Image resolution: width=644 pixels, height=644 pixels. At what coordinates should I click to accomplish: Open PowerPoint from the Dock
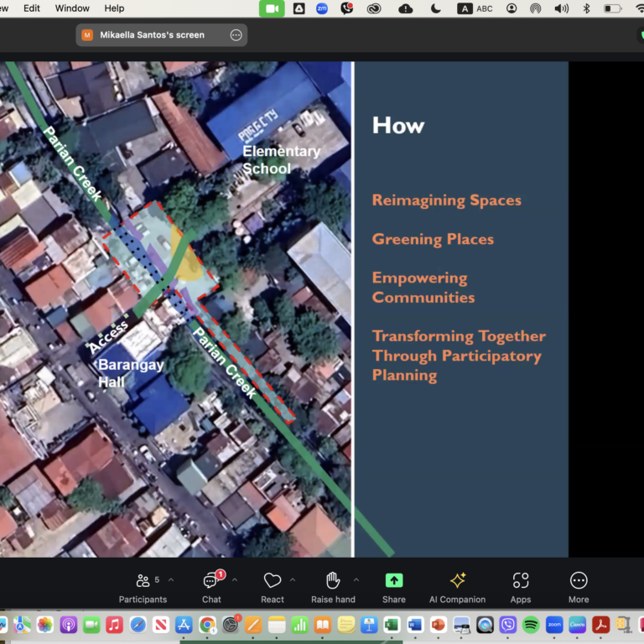point(439,625)
